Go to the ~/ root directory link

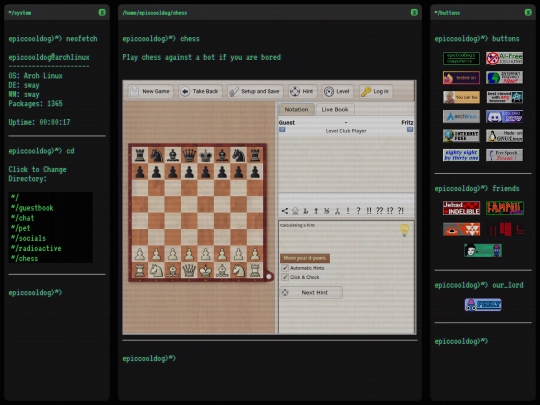tap(15, 198)
